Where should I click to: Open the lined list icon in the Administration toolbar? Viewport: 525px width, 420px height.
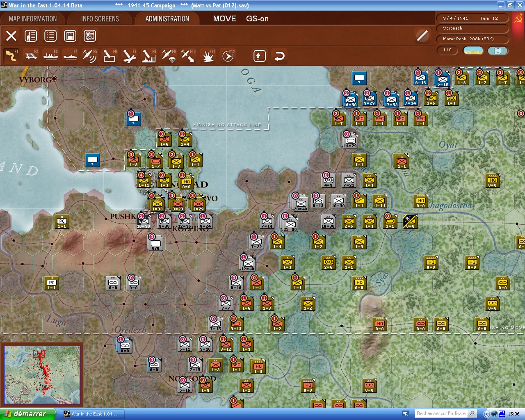[x=50, y=36]
